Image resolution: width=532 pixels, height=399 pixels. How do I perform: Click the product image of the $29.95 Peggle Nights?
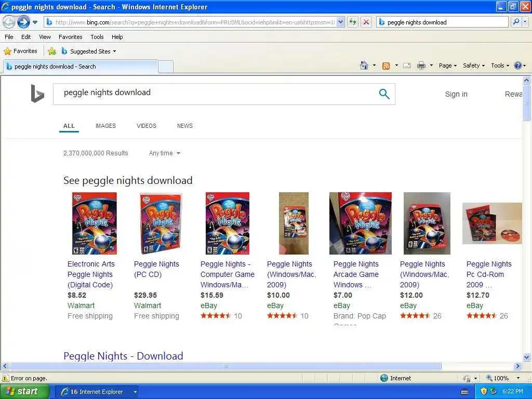coord(161,223)
